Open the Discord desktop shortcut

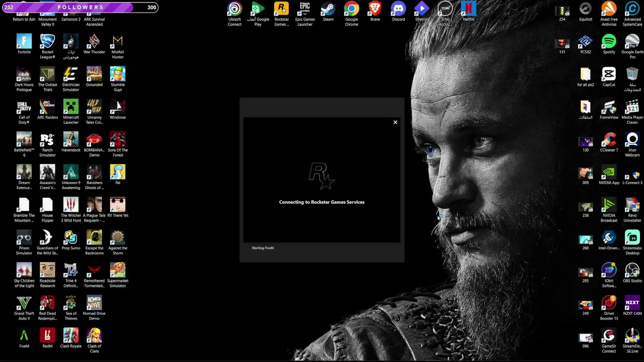[398, 12]
